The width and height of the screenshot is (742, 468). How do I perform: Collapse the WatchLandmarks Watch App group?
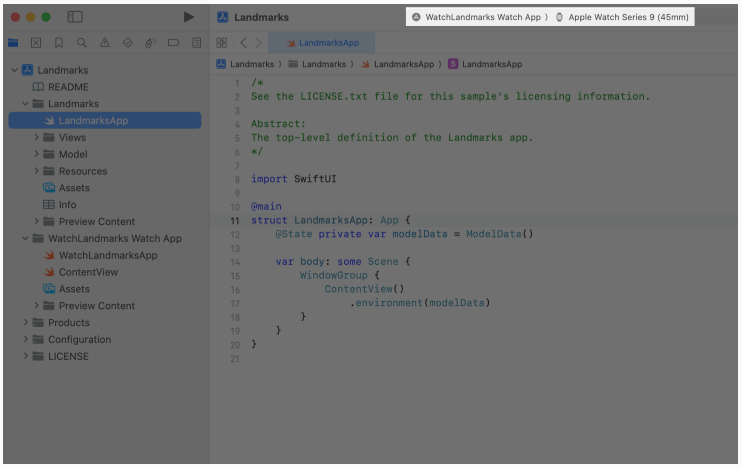click(x=26, y=238)
